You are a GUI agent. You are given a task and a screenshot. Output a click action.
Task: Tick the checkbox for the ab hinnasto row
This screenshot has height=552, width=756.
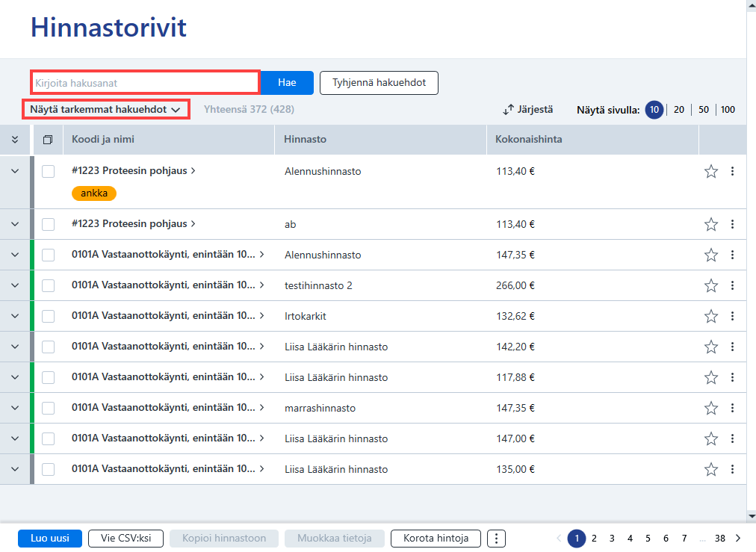click(x=49, y=224)
